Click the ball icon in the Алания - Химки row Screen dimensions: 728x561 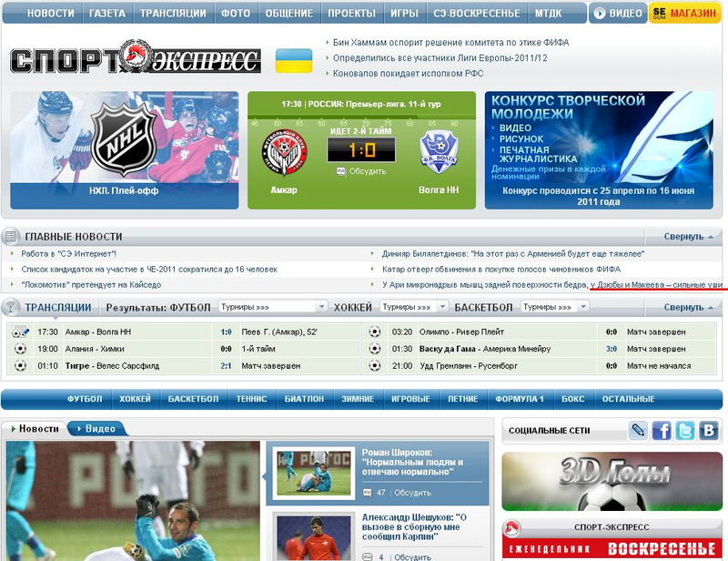point(20,349)
